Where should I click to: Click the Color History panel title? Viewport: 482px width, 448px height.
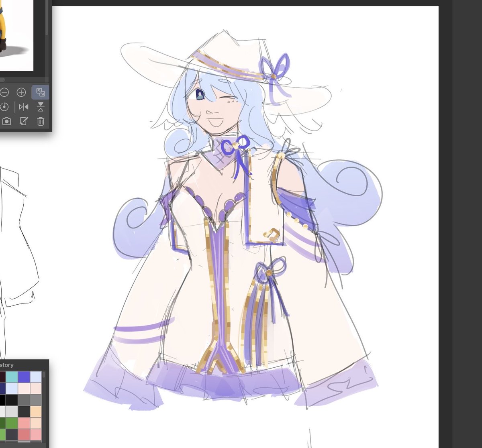[7, 365]
